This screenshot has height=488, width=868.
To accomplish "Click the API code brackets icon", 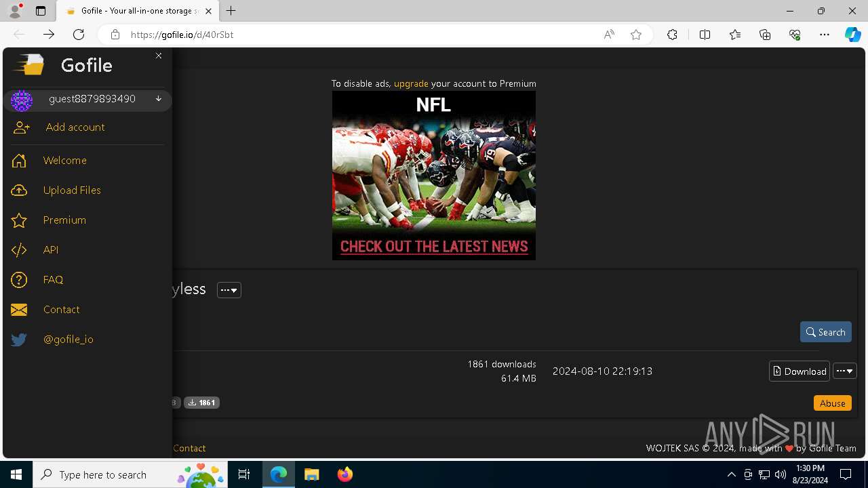I will [19, 250].
